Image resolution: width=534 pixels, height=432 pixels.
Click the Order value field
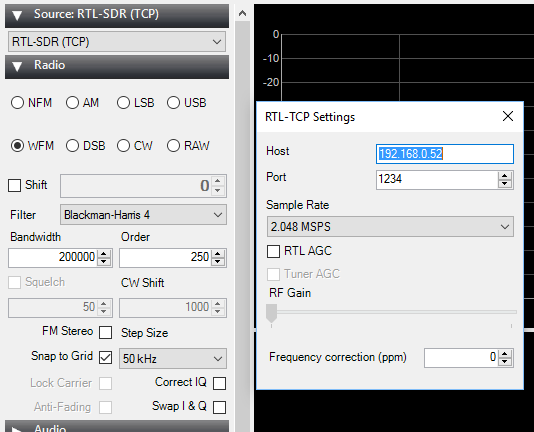166,258
